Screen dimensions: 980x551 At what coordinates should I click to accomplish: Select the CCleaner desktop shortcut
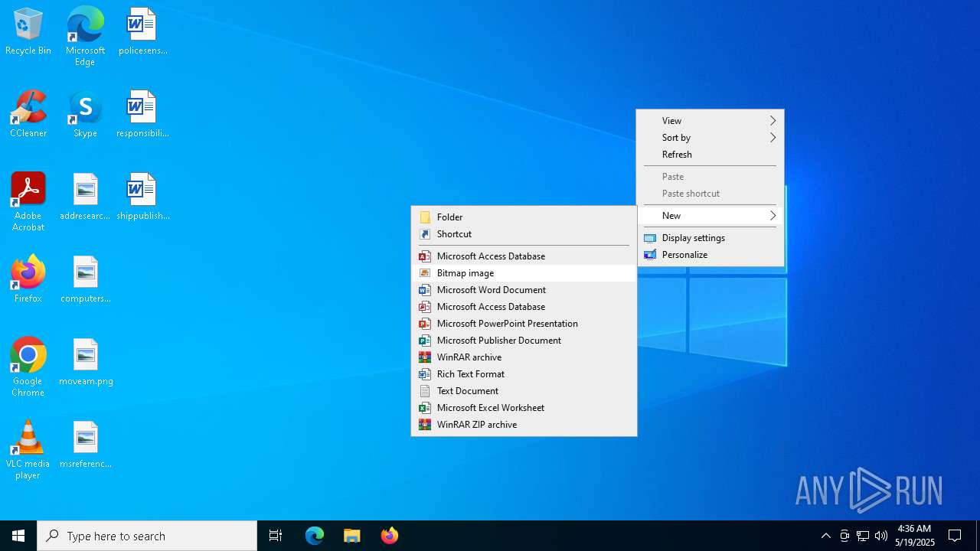pyautogui.click(x=28, y=115)
